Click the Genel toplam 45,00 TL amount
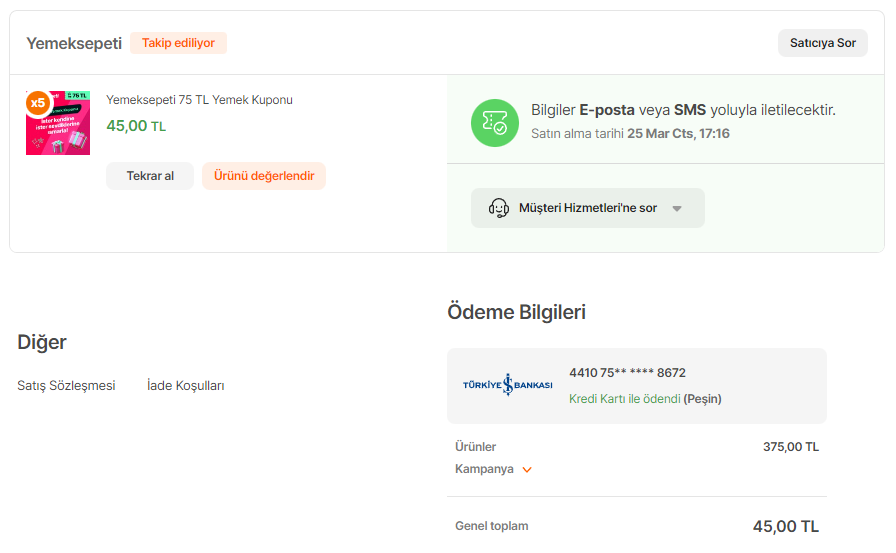This screenshot has height=553, width=896. (x=785, y=527)
